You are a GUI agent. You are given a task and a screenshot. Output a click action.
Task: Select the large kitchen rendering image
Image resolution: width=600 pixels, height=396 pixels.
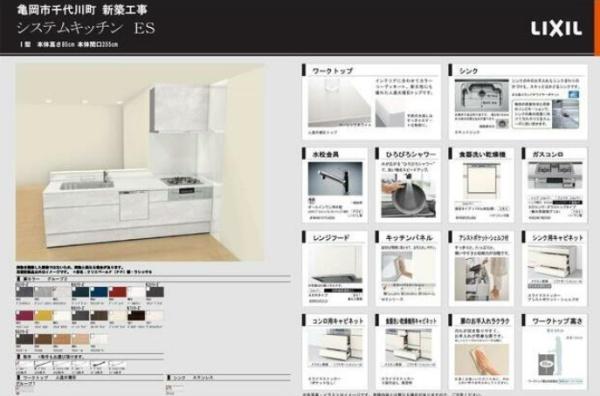tap(140, 163)
